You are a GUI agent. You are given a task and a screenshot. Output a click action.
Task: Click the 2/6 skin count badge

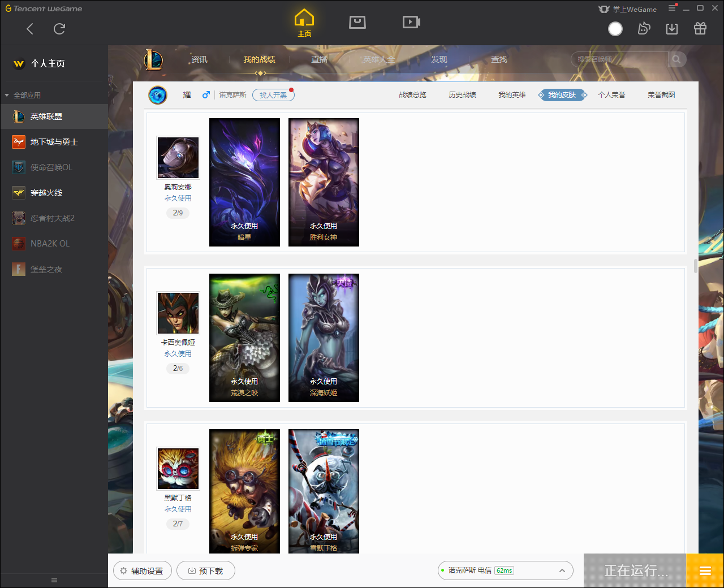point(178,369)
